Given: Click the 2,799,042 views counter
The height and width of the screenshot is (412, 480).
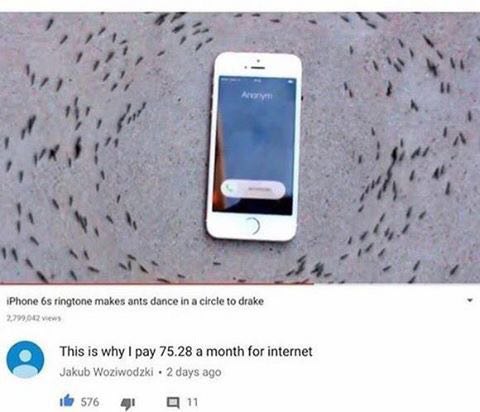Looking at the screenshot, I should point(34,318).
